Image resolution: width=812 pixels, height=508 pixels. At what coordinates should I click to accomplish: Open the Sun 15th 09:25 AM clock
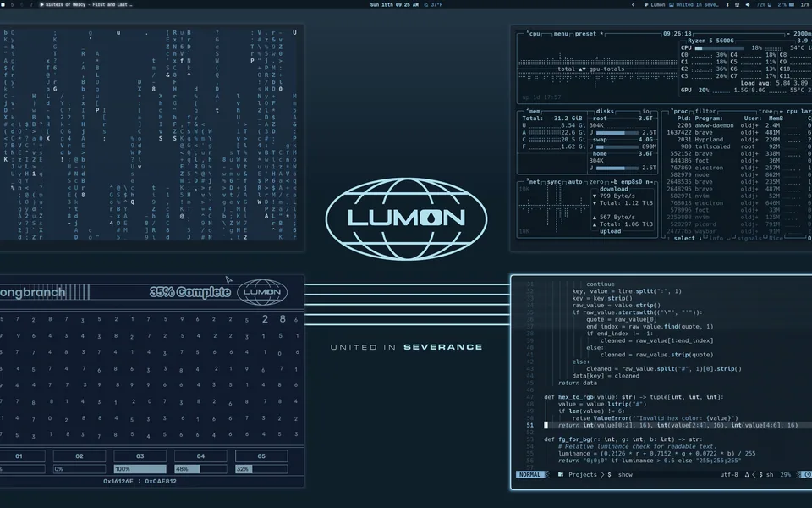click(x=394, y=5)
